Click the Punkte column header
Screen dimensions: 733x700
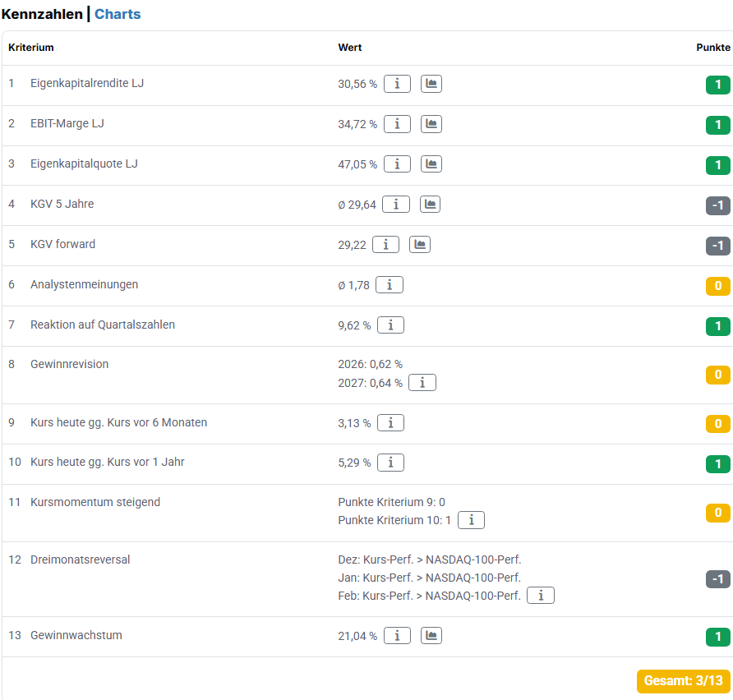[x=712, y=48]
